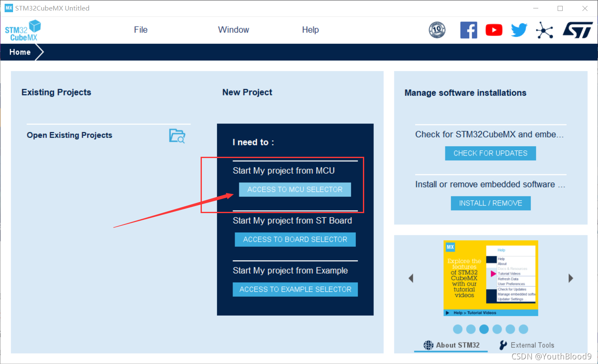
Task: Select the second carousel dot
Action: (x=471, y=329)
